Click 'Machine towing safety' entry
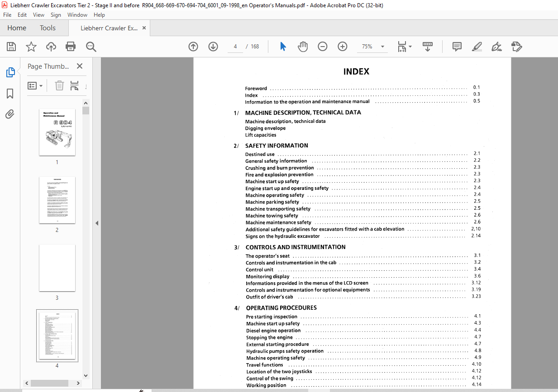Image resolution: width=558 pixels, height=392 pixels. point(272,216)
